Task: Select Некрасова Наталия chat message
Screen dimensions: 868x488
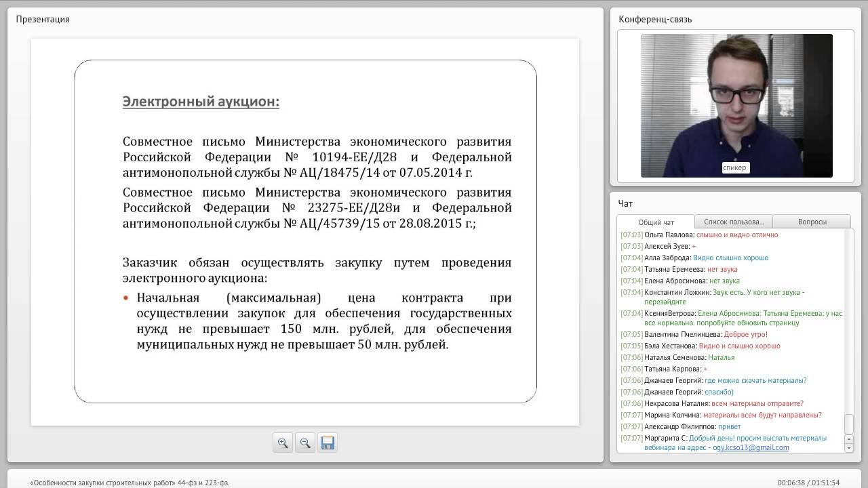Action: 712,403
